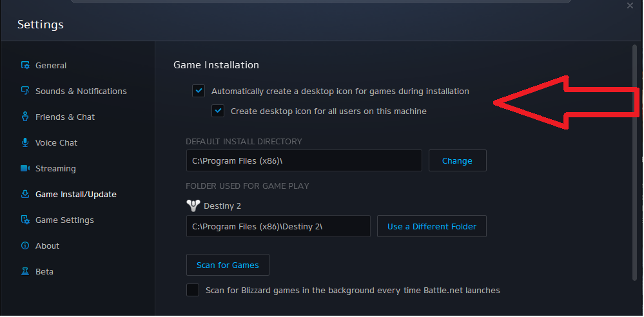
Task: Click the Beta flask icon
Action: click(x=26, y=271)
